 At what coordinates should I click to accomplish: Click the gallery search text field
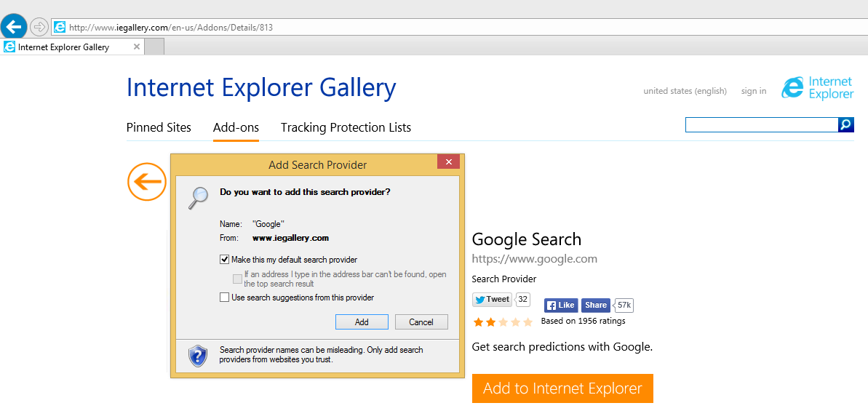tap(761, 125)
